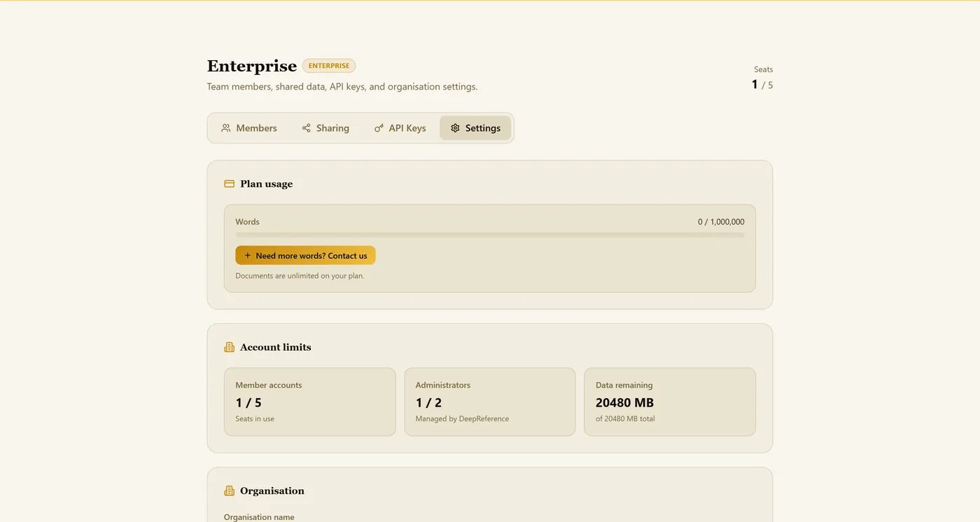Click the Account limits section heading

pos(275,347)
